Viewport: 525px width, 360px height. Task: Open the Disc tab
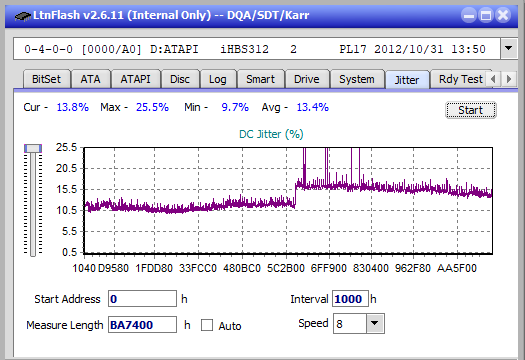coord(180,79)
